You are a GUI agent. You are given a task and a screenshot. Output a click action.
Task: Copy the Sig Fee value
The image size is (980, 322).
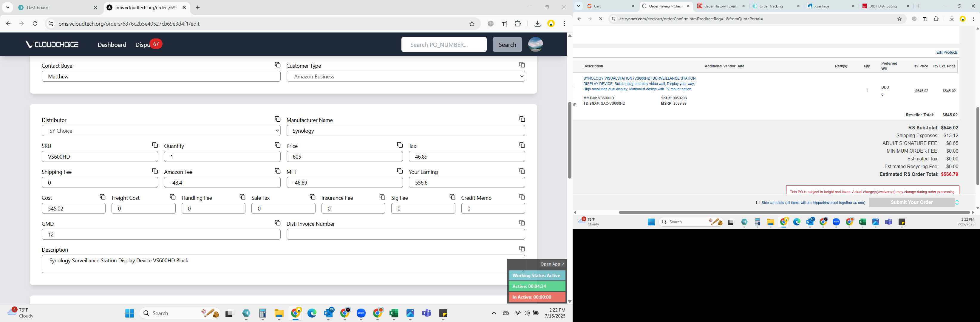coord(452,197)
